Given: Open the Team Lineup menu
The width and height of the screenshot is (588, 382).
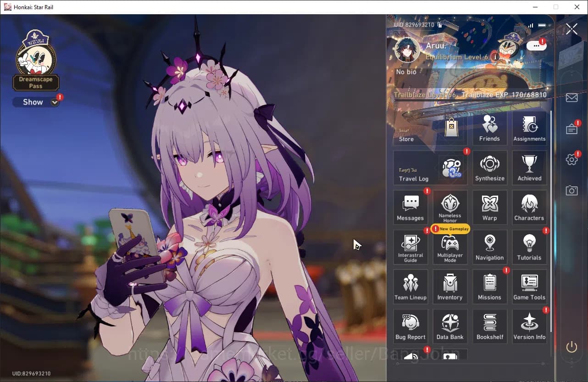Looking at the screenshot, I should coord(410,287).
